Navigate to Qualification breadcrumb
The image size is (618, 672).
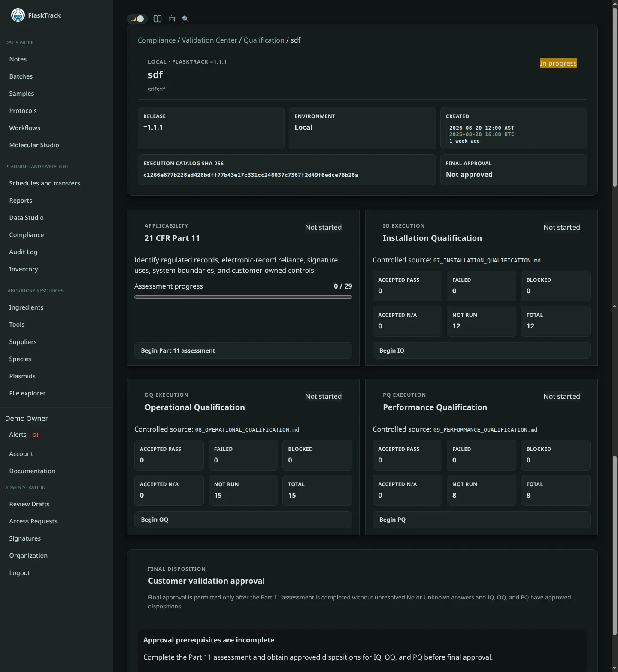tap(264, 40)
